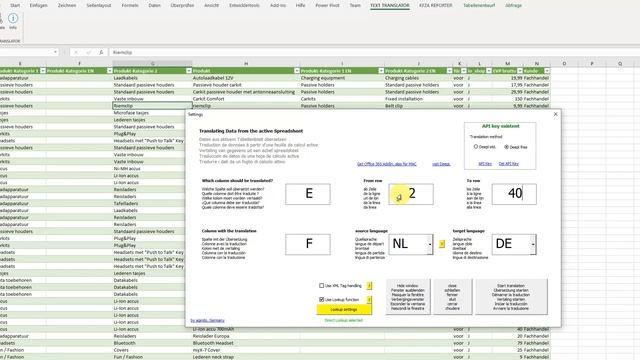
Task: Click the close / schließen button
Action: [x=452, y=297]
